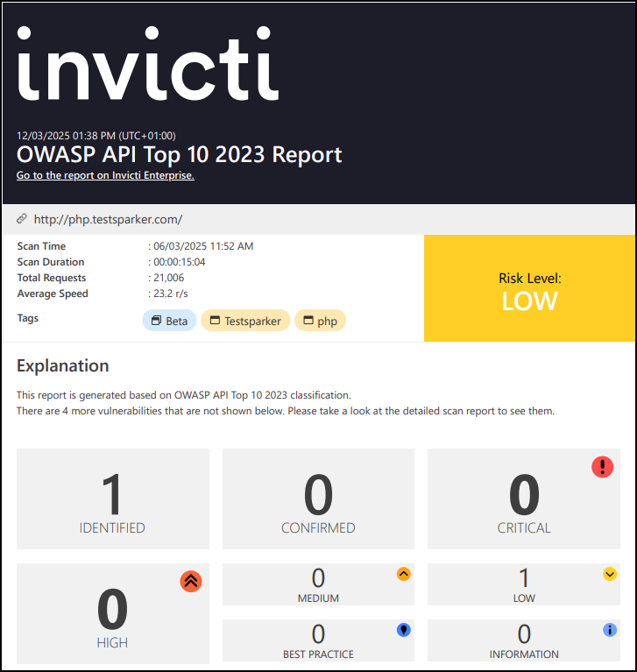637x672 pixels.
Task: Click the Risk Level LOW yellow panel
Action: [x=529, y=288]
